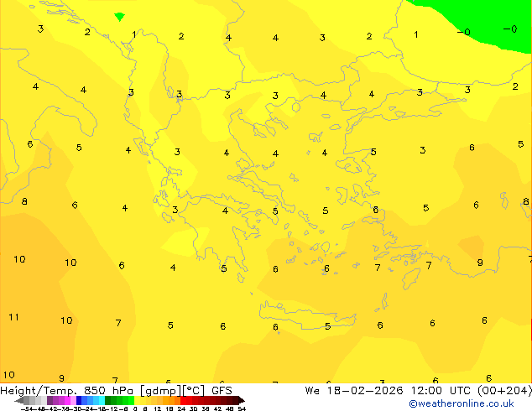Image resolution: width=532 pixels, height=411 pixels.
Task: Click the bright red swatch in the legend
Action: (184, 400)
